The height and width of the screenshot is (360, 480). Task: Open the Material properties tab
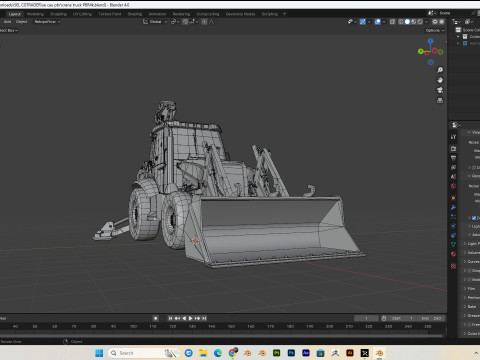453,254
